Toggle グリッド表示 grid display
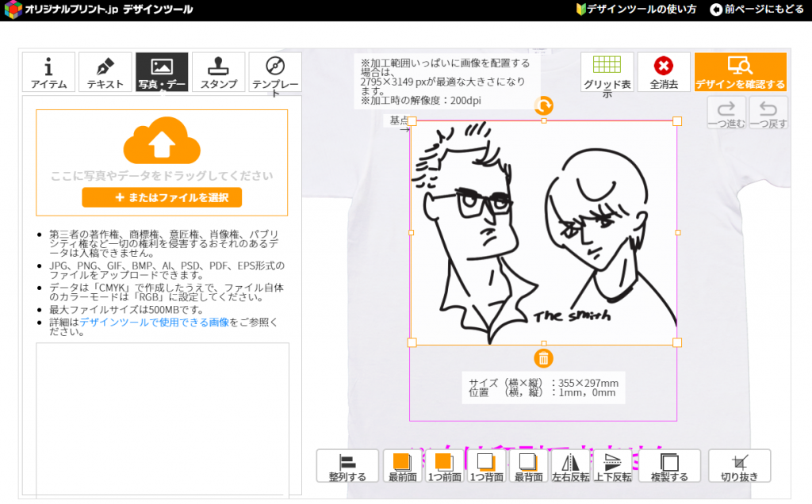The height and width of the screenshot is (504, 812). tap(607, 72)
